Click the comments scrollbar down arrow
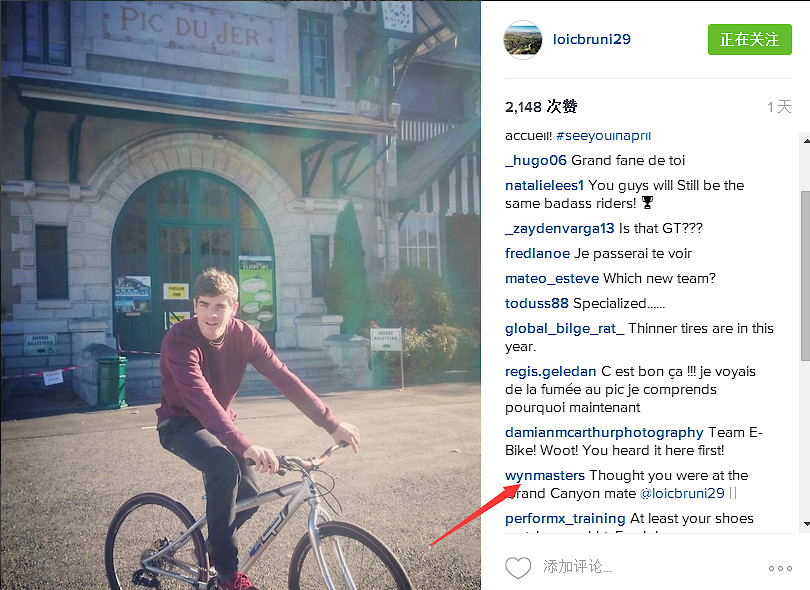 pyautogui.click(x=806, y=524)
